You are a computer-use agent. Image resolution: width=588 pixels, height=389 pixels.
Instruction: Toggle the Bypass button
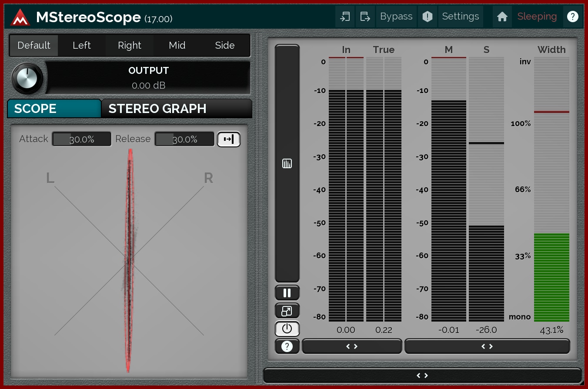(x=396, y=17)
